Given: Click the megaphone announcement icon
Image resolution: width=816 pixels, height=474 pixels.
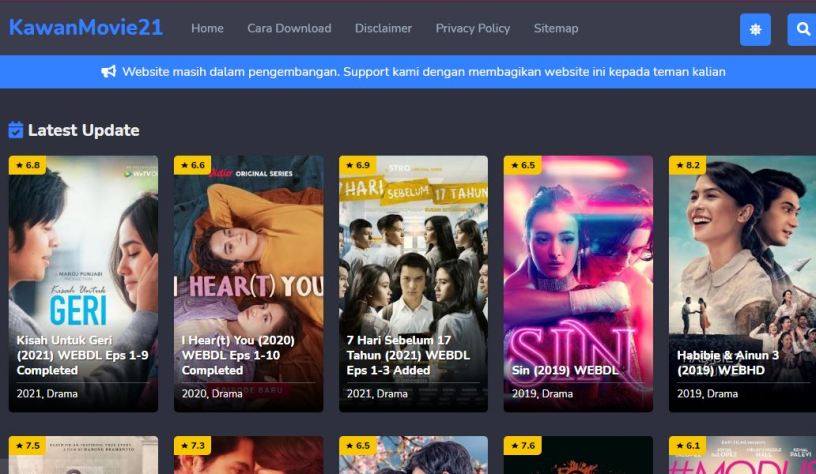Looking at the screenshot, I should (x=108, y=71).
